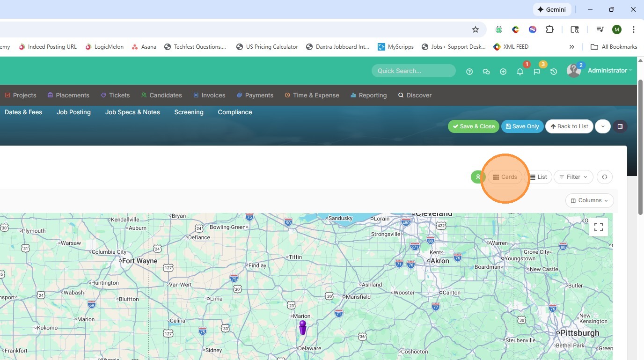The image size is (644, 360).
Task: Open the Columns dropdown
Action: (x=590, y=200)
